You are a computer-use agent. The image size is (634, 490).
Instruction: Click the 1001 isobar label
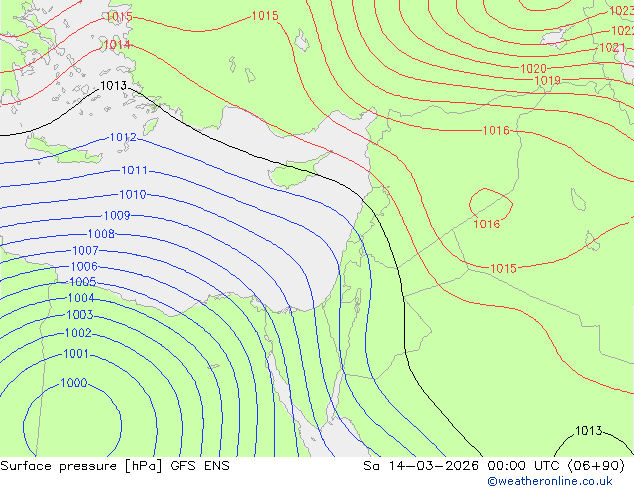click(x=76, y=354)
